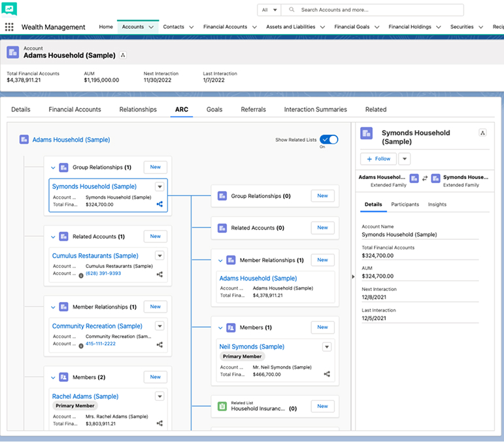
Task: Click the Group Relationships (1) section icon
Action: click(x=63, y=167)
